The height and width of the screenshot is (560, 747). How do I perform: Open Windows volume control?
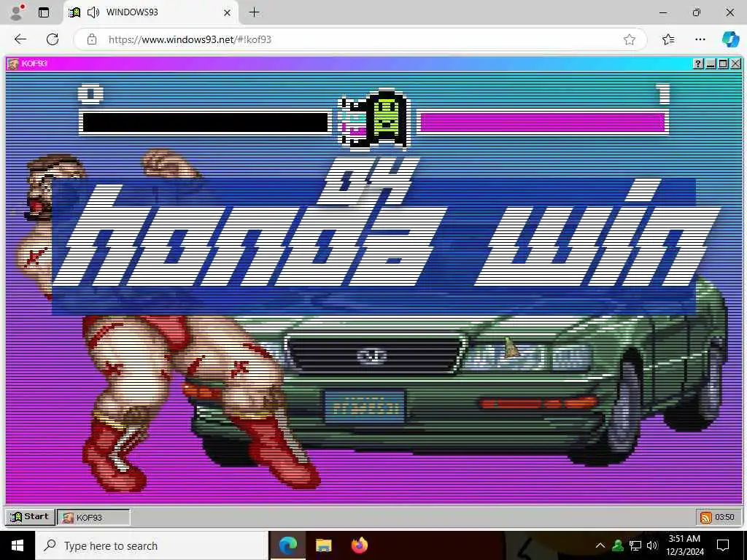click(652, 545)
